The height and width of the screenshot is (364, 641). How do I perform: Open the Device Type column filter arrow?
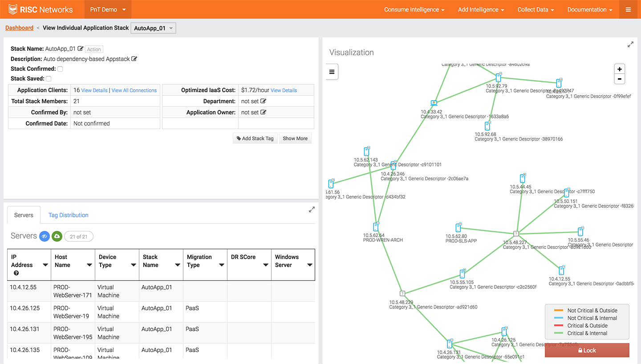click(133, 265)
